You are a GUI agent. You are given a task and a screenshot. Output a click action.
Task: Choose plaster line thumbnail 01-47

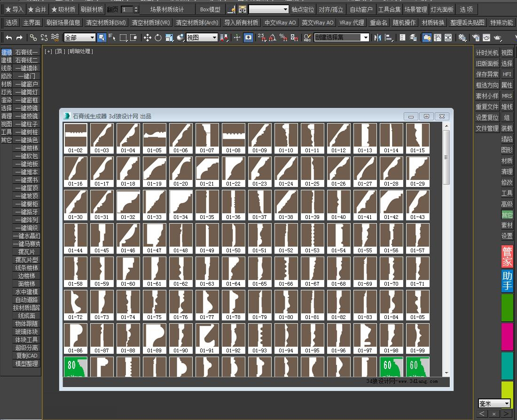point(154,238)
